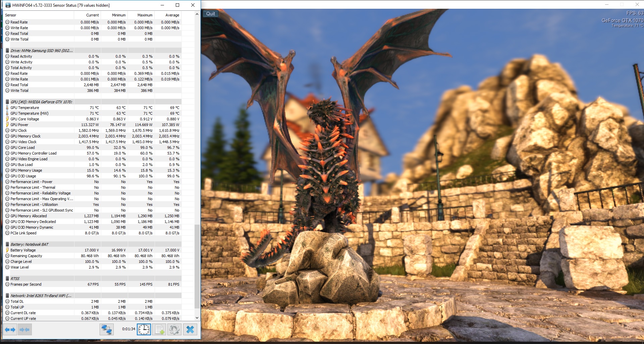Click the shrink window arrows icon
644x344 pixels.
24,330
